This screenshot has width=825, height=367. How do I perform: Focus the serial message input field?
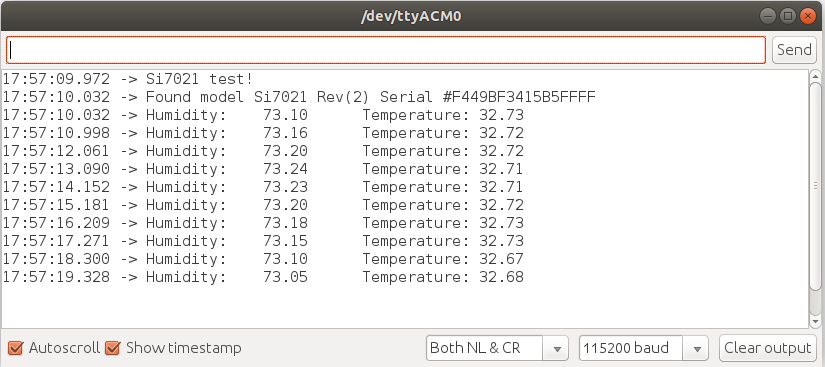(386, 50)
